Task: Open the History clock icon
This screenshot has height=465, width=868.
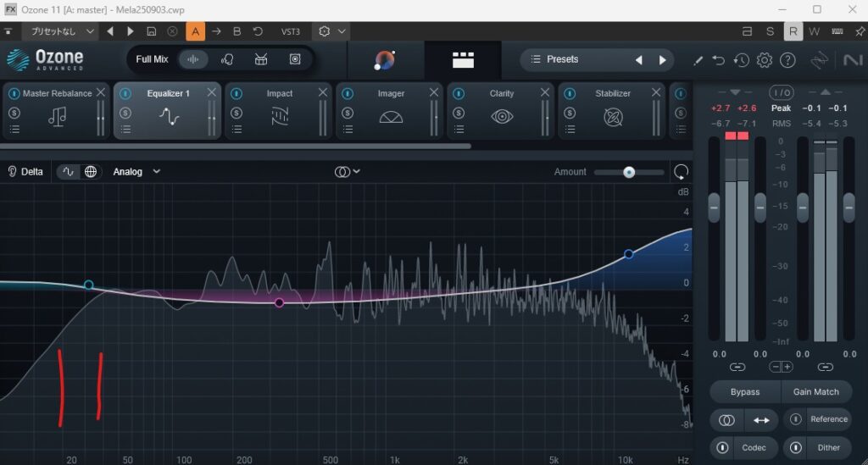Action: [x=741, y=60]
